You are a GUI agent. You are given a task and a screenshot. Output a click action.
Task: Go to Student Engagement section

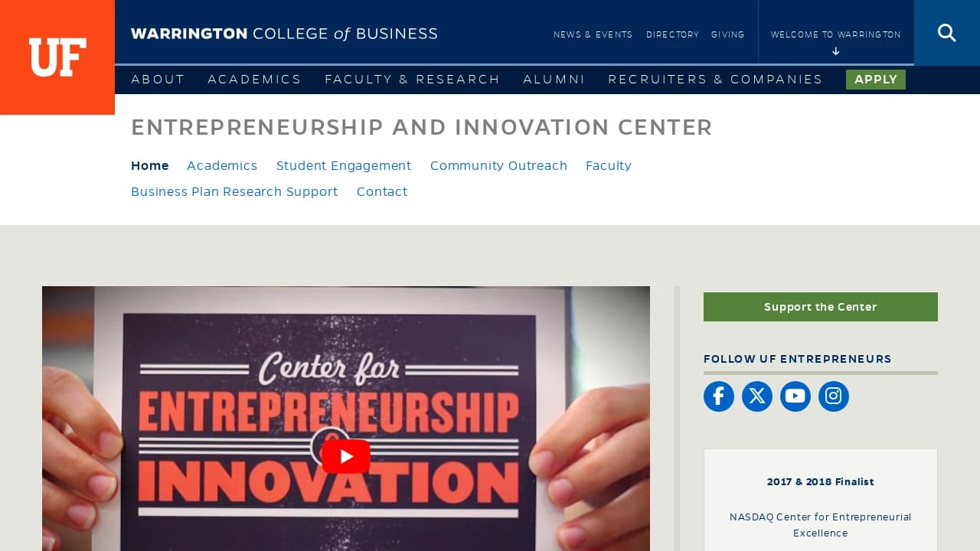click(x=343, y=166)
